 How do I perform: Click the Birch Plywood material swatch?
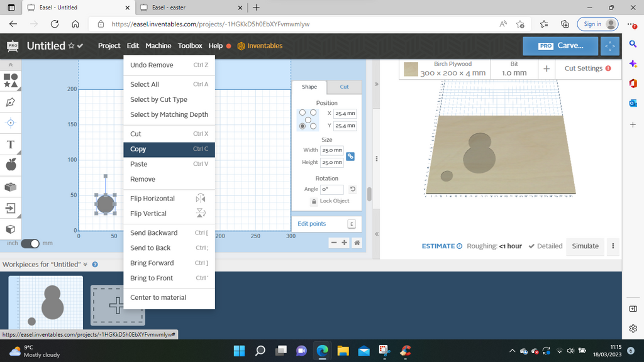tap(411, 69)
